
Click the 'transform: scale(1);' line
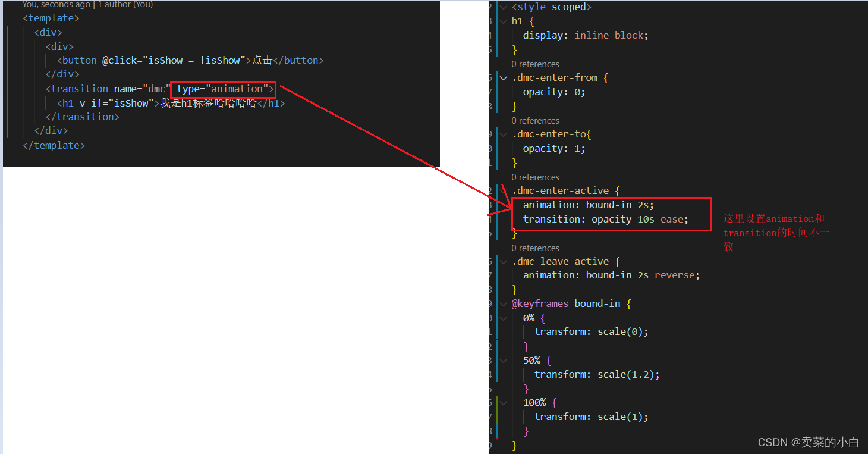click(x=592, y=417)
